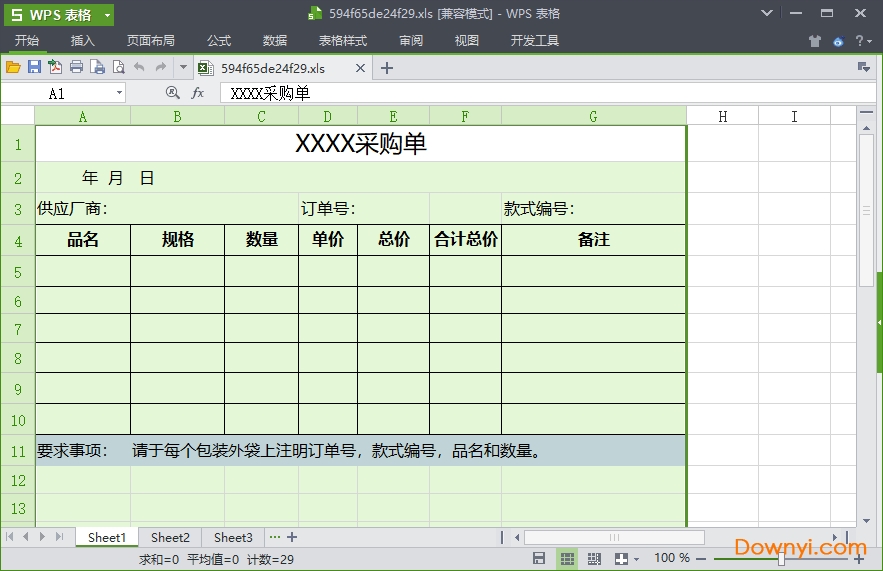This screenshot has height=571, width=883.
Task: Open the help question mark menu
Action: 863,41
